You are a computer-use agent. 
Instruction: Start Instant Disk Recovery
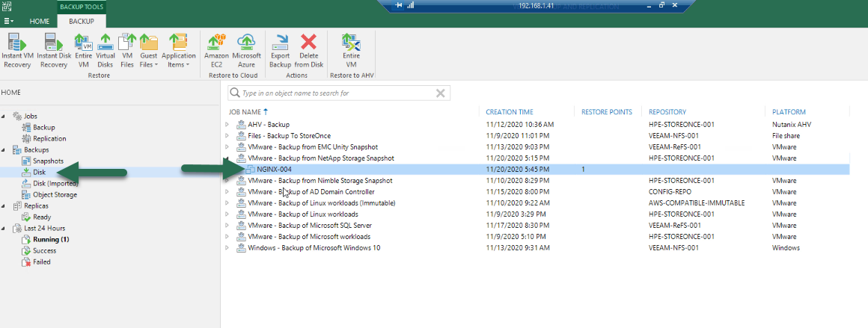(54, 51)
